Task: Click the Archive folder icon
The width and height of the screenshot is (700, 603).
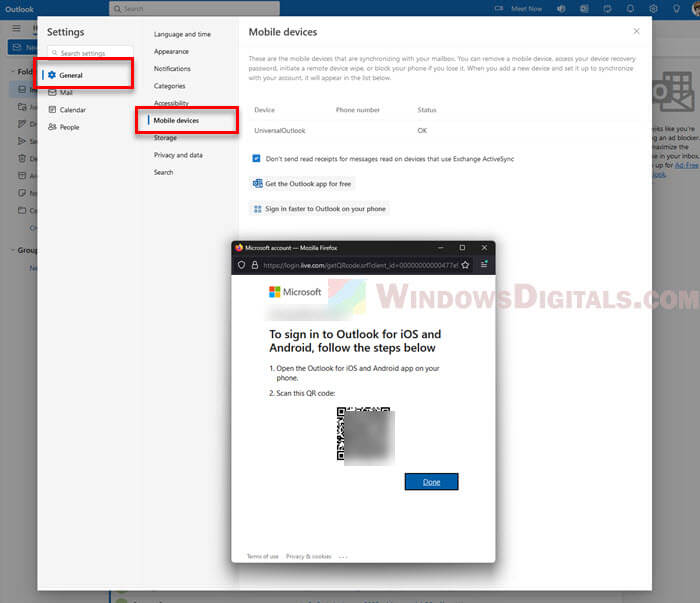Action: [x=22, y=175]
